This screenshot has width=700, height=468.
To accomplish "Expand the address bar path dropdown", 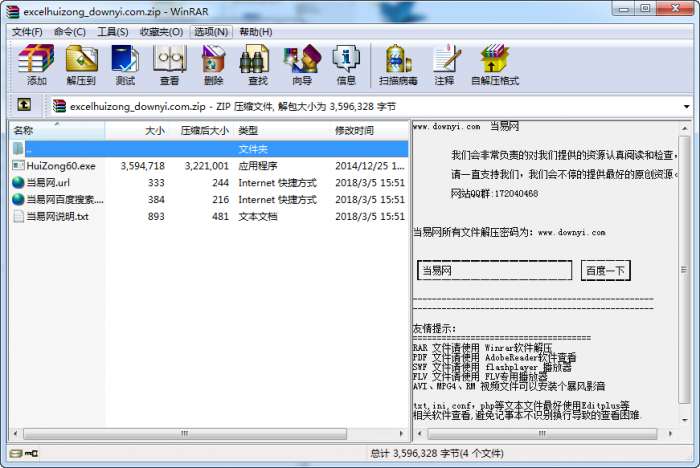I will (686, 106).
